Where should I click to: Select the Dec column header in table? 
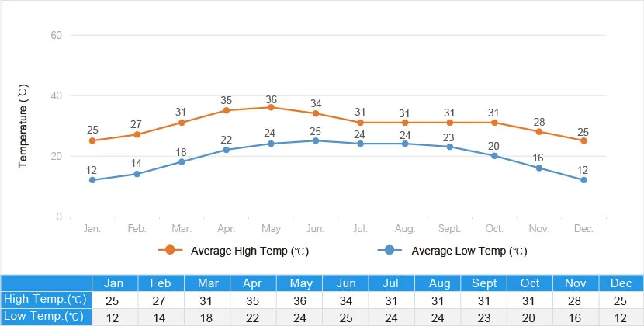(x=621, y=283)
